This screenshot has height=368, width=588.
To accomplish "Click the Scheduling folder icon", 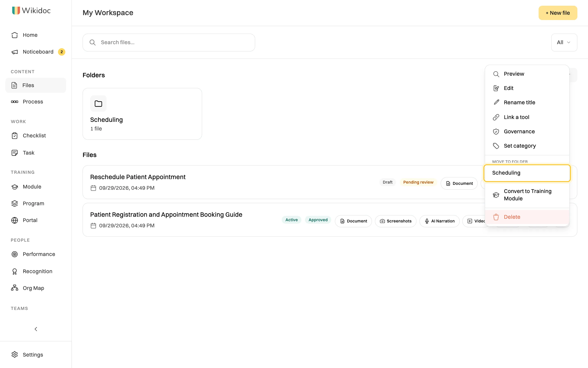I will click(x=98, y=104).
